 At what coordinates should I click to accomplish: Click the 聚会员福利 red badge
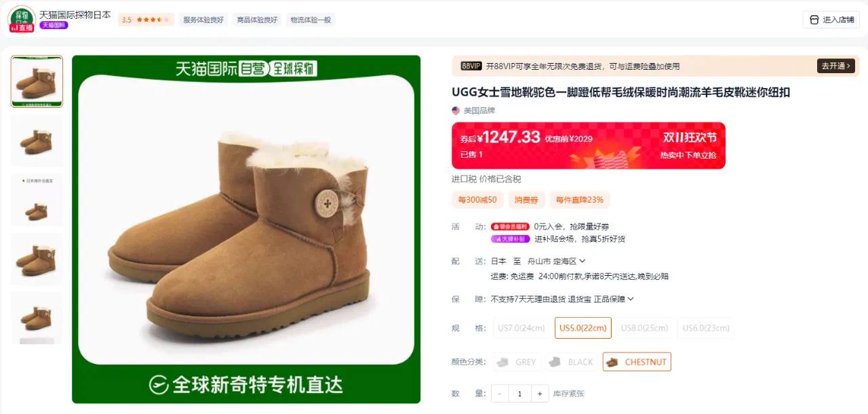pyautogui.click(x=510, y=226)
